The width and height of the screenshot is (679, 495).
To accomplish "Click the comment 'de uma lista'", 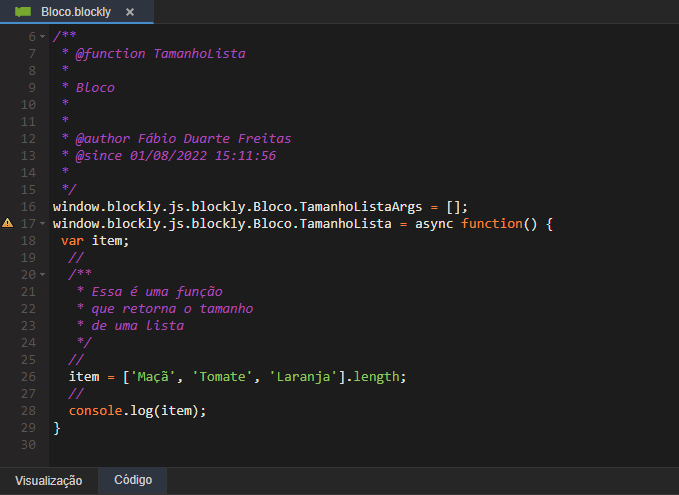I will pos(137,326).
